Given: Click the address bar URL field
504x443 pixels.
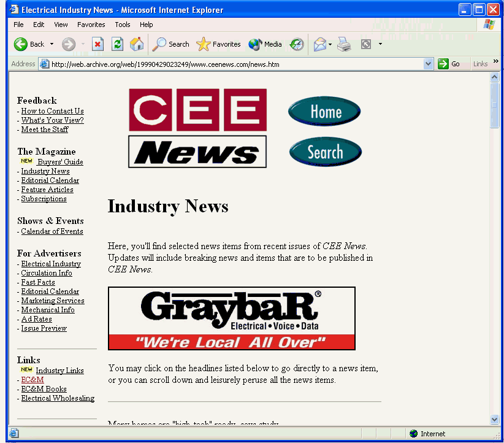Looking at the screenshot, I should (237, 64).
